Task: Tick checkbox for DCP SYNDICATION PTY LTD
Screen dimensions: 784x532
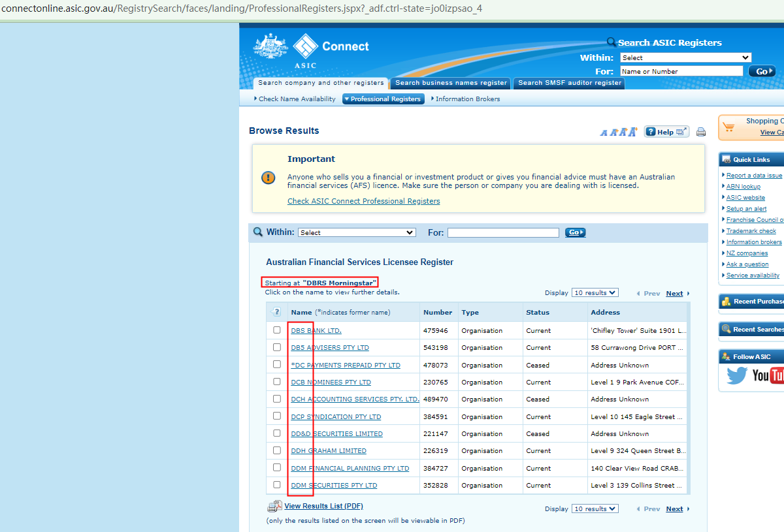Action: [x=277, y=416]
